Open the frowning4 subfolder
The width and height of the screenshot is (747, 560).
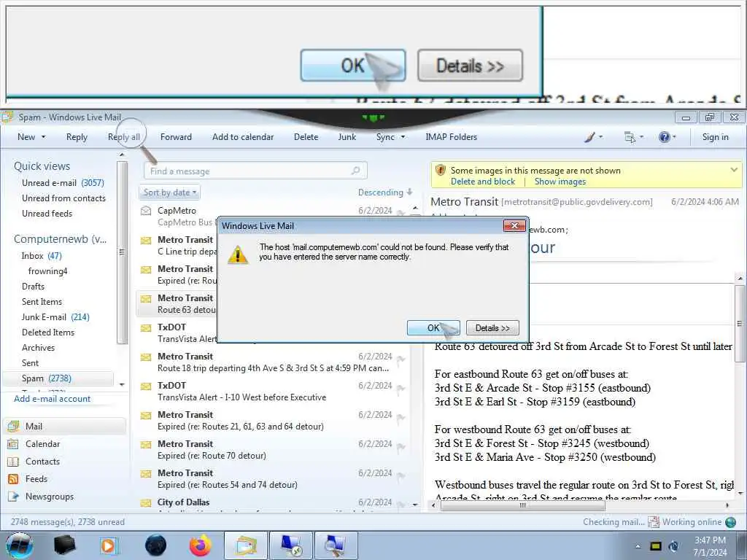(x=47, y=271)
